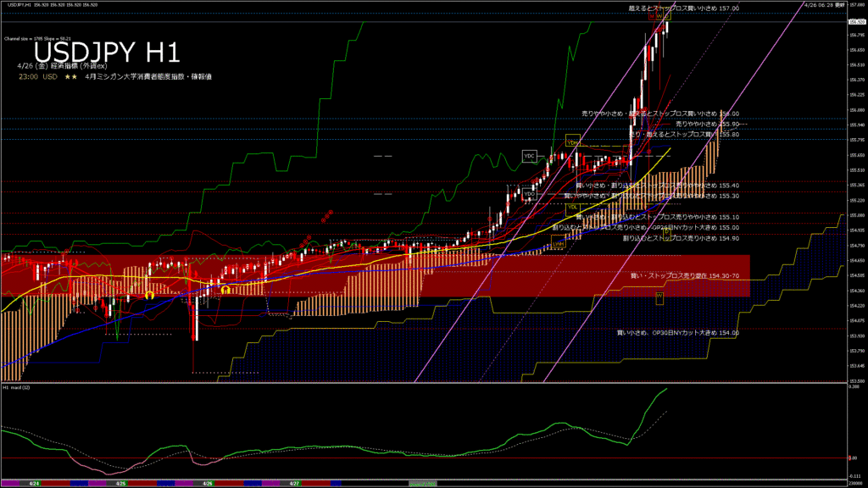The height and width of the screenshot is (488, 868).
Task: Click the 4/27 date marker on timeline
Action: point(294,483)
